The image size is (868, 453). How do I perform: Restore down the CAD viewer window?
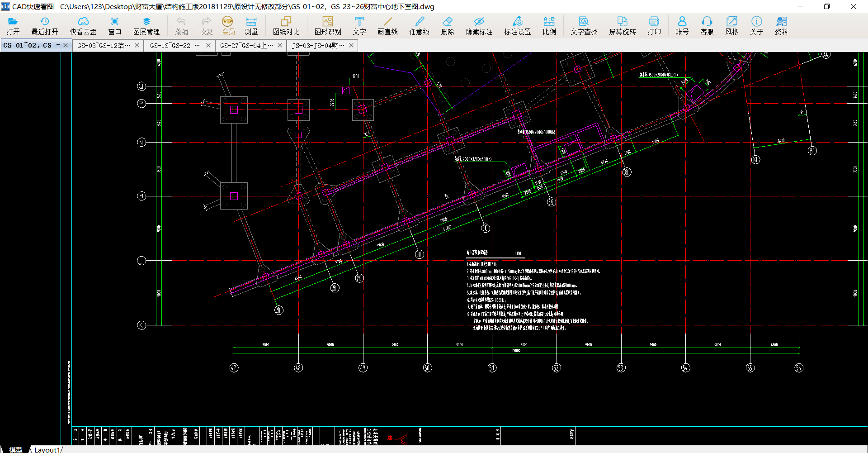(x=827, y=6)
